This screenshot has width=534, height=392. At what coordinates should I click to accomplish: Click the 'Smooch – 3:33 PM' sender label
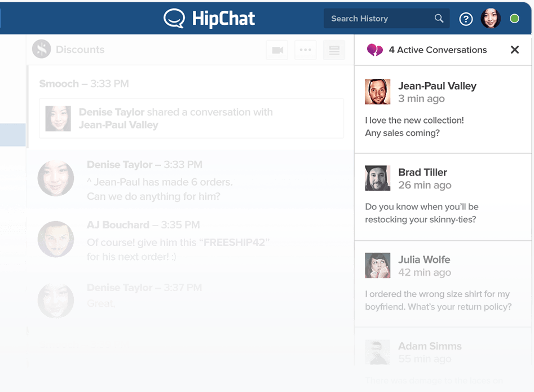(84, 83)
